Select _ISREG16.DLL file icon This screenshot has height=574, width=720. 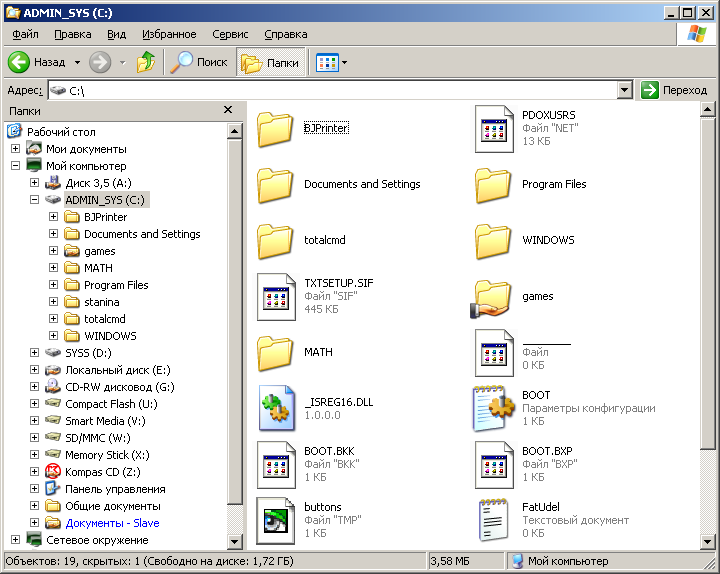[x=276, y=408]
